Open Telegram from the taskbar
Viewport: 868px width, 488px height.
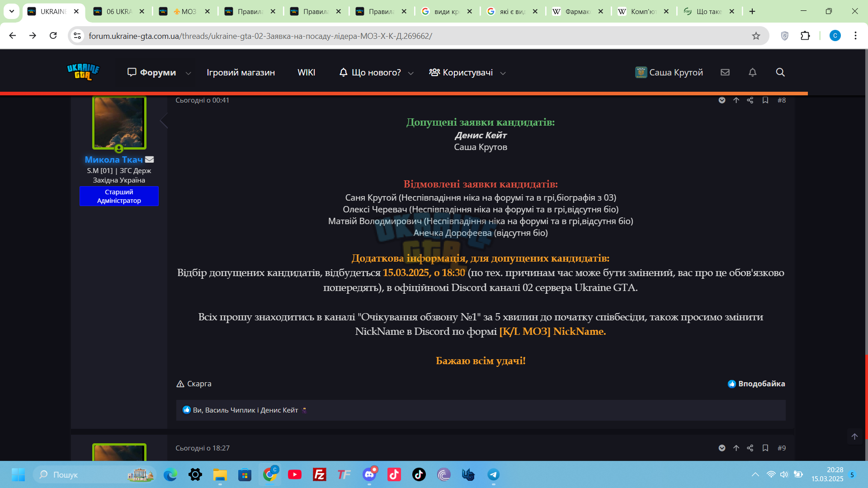[493, 474]
